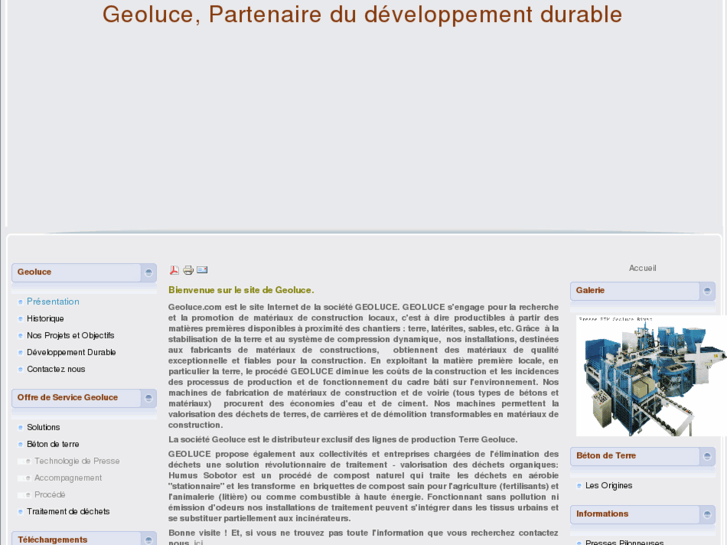Image resolution: width=727 pixels, height=545 pixels.
Task: Click the bullet icon beside Traitement de déchets
Action: [20, 512]
